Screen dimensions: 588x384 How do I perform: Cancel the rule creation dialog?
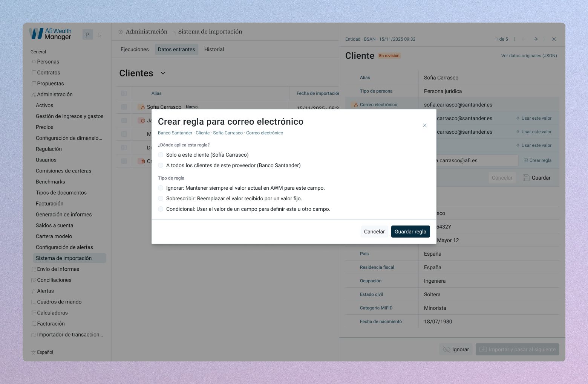(374, 232)
